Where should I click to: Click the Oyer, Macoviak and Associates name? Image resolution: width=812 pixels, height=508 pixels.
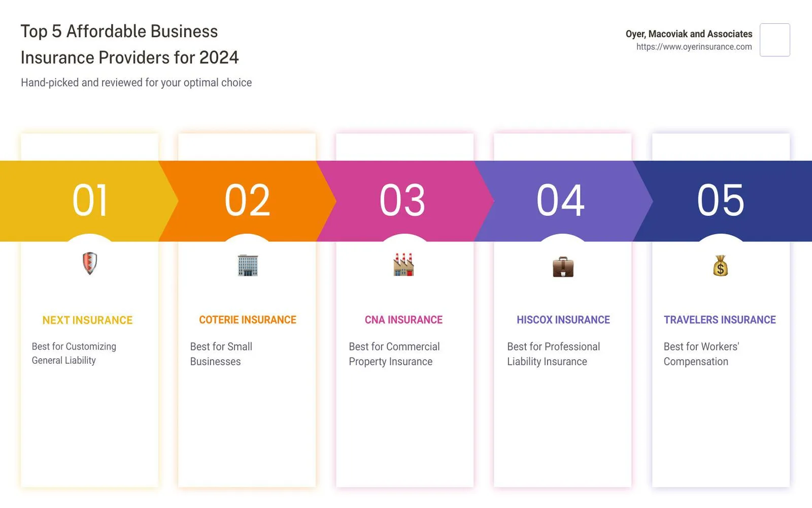click(x=689, y=34)
